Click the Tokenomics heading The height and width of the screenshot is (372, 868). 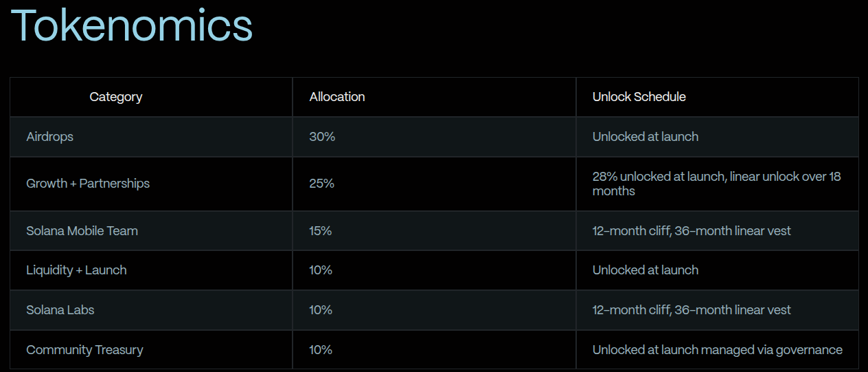click(x=132, y=27)
